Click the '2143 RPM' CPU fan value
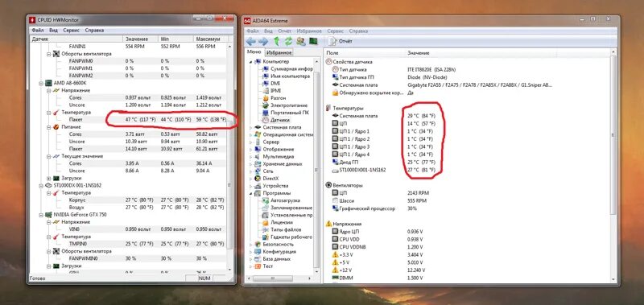 tap(417, 193)
